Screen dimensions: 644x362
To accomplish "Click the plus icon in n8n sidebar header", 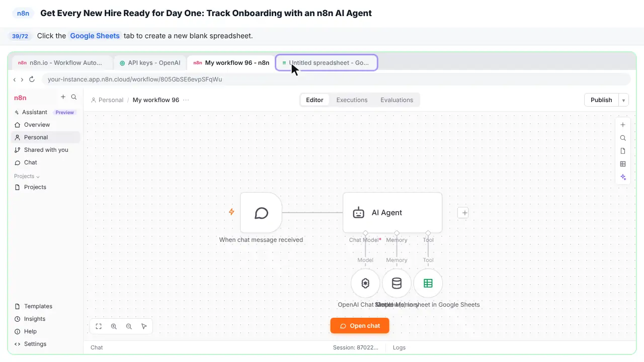I will point(63,97).
